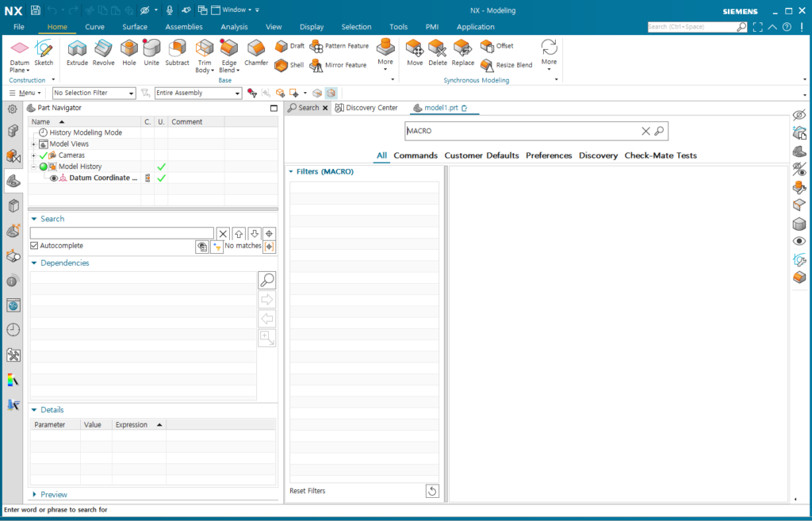Open the History clock sidebar tab
The image size is (812, 521).
[x=13, y=330]
